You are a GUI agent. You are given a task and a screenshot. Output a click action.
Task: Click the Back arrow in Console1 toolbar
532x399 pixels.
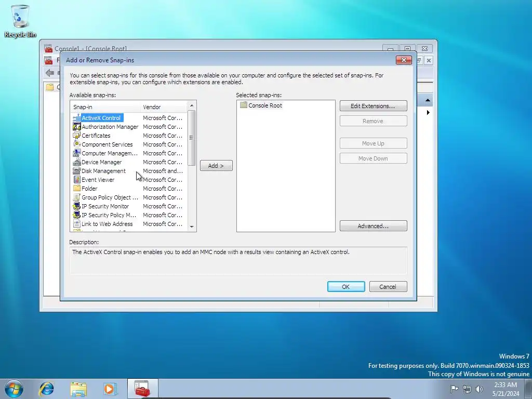[x=50, y=73]
